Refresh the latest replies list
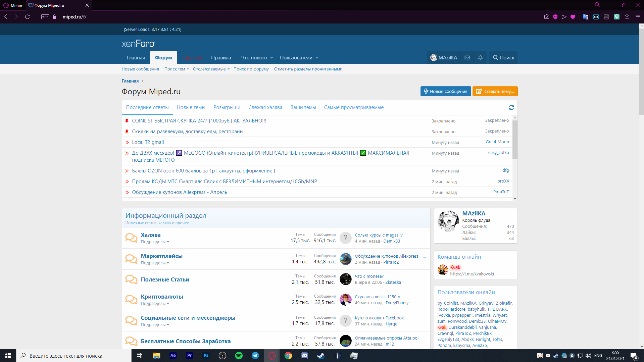The height and width of the screenshot is (362, 644). click(x=511, y=107)
